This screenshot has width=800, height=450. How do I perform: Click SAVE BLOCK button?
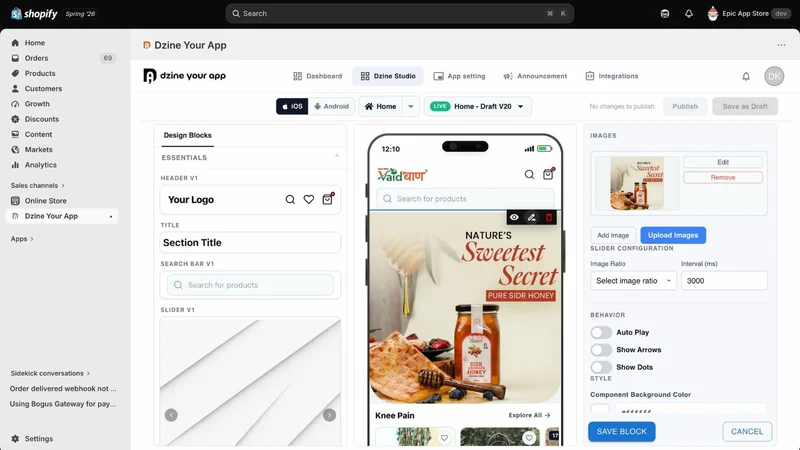click(x=621, y=432)
